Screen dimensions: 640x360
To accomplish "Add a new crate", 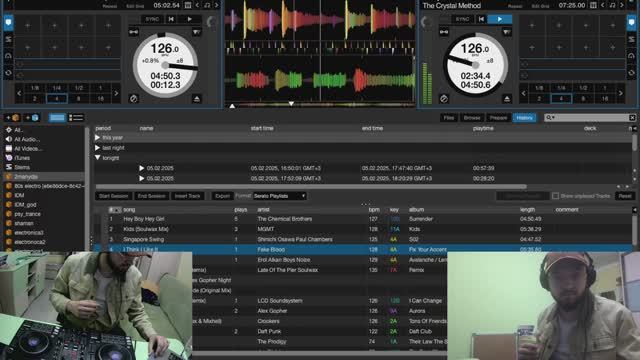I will click(12, 118).
